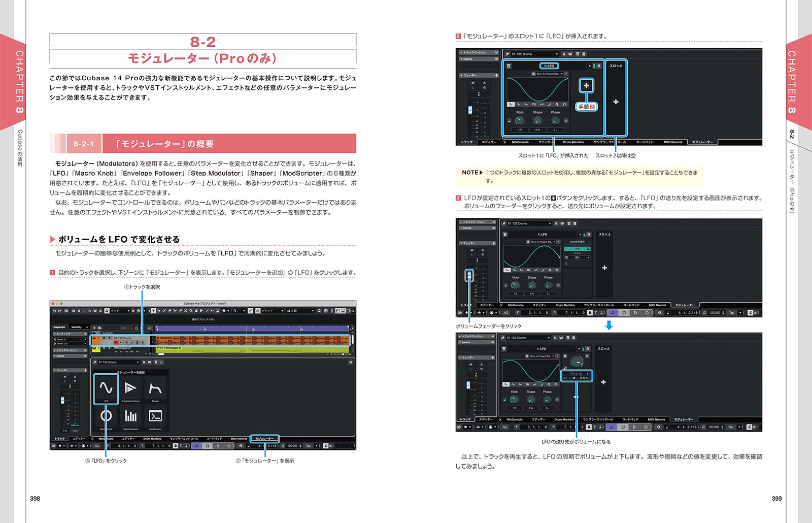The width and height of the screenshot is (812, 523).
Task: Open the highlighted モジュレーター tab
Action: tap(264, 439)
